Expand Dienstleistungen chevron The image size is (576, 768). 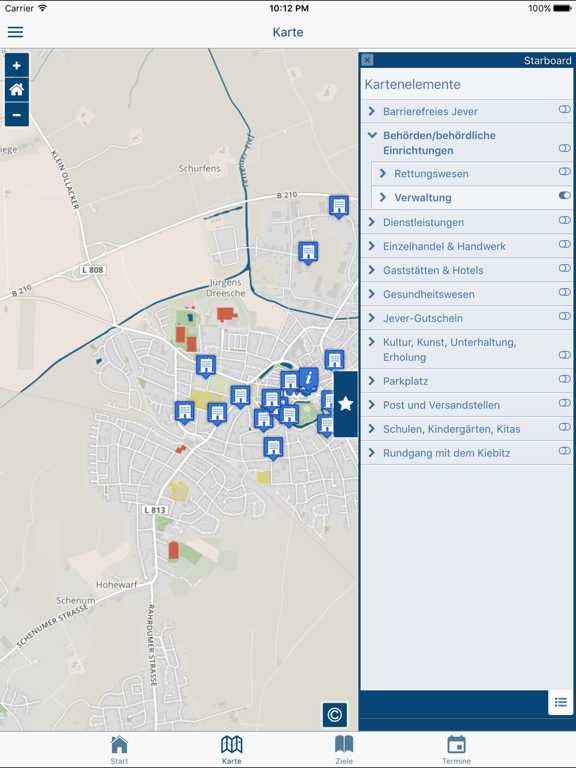pos(372,222)
